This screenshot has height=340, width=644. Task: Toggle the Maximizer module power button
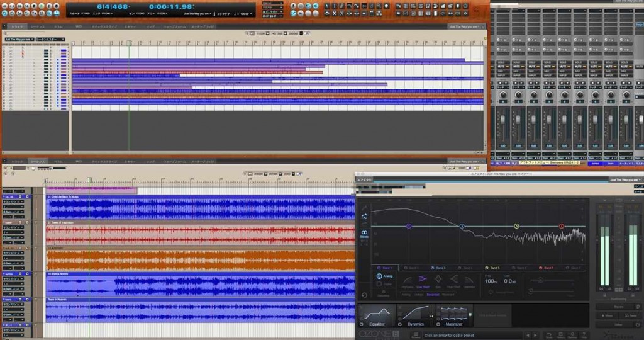pyautogui.click(x=438, y=324)
